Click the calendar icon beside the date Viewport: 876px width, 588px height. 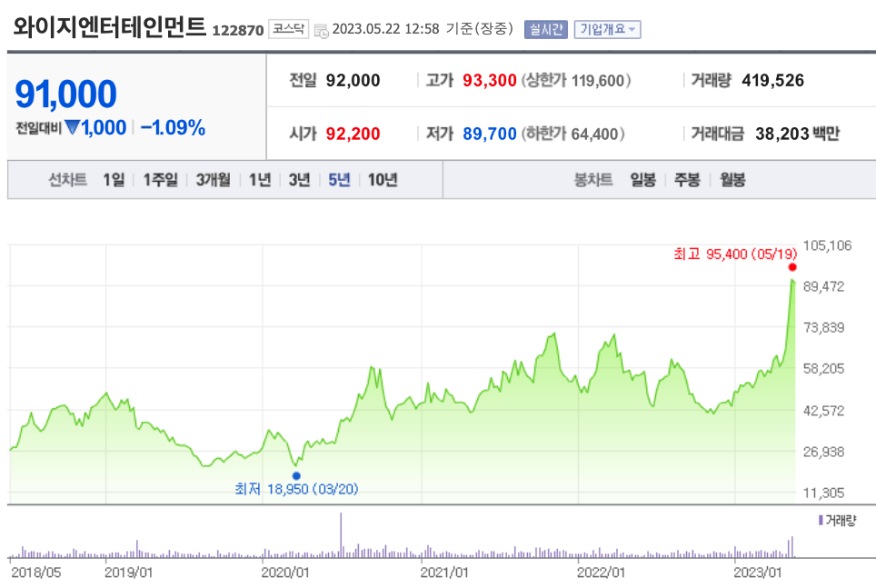(x=322, y=31)
